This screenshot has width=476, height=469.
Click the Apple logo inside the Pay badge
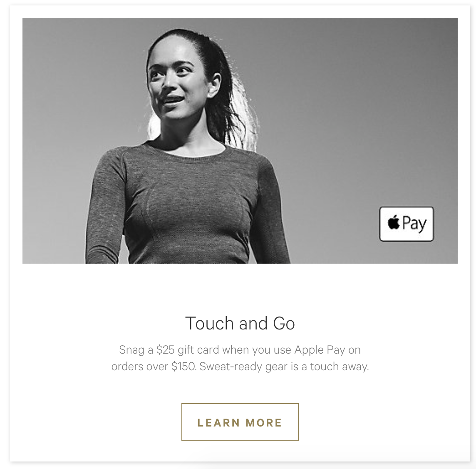pyautogui.click(x=394, y=222)
